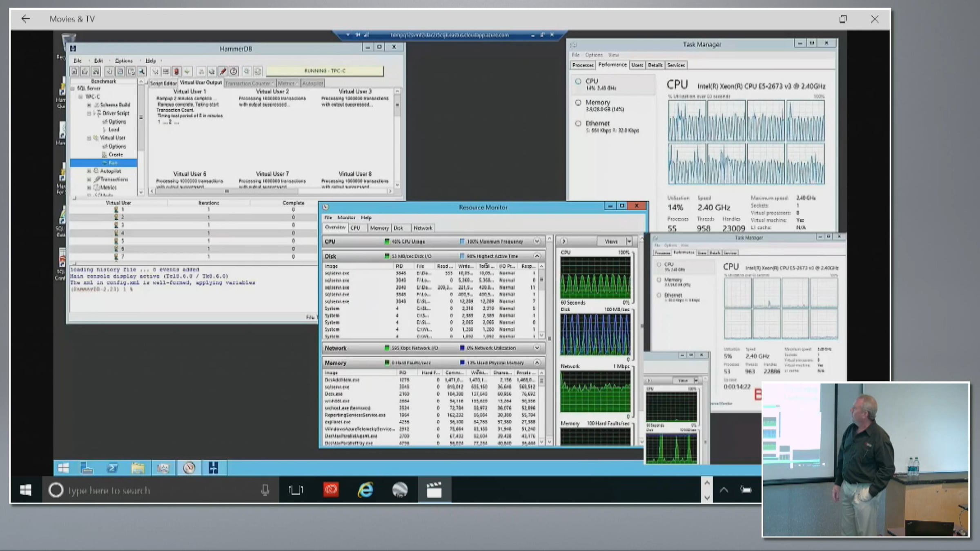Hide the Resource Monitor graph pane arrow
980x551 pixels.
563,241
